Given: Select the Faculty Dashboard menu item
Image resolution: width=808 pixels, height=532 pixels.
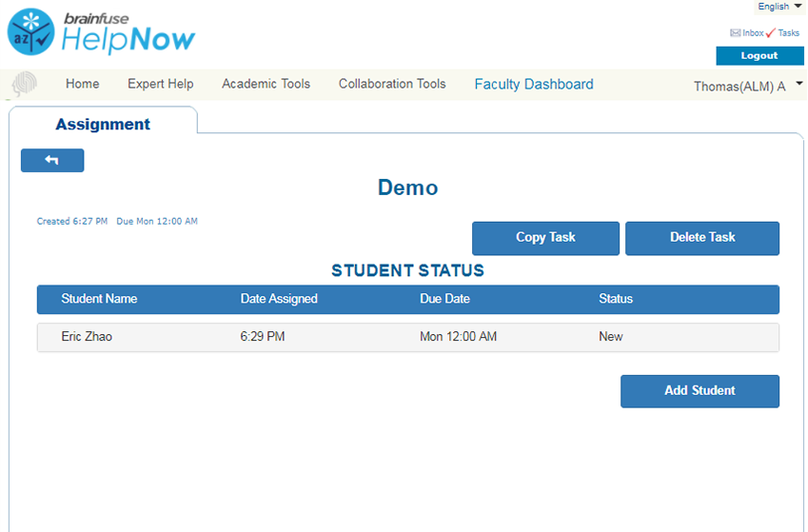Looking at the screenshot, I should pos(534,84).
